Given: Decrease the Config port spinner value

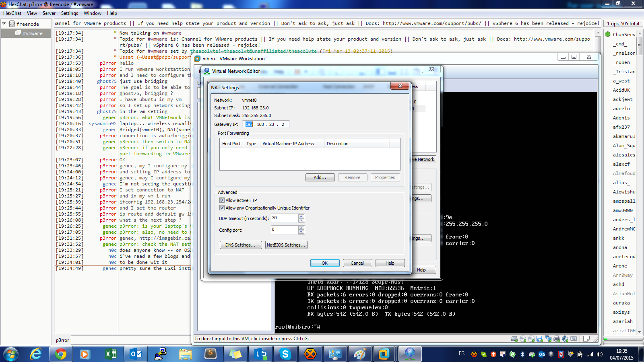Looking at the screenshot, I should coord(301,232).
